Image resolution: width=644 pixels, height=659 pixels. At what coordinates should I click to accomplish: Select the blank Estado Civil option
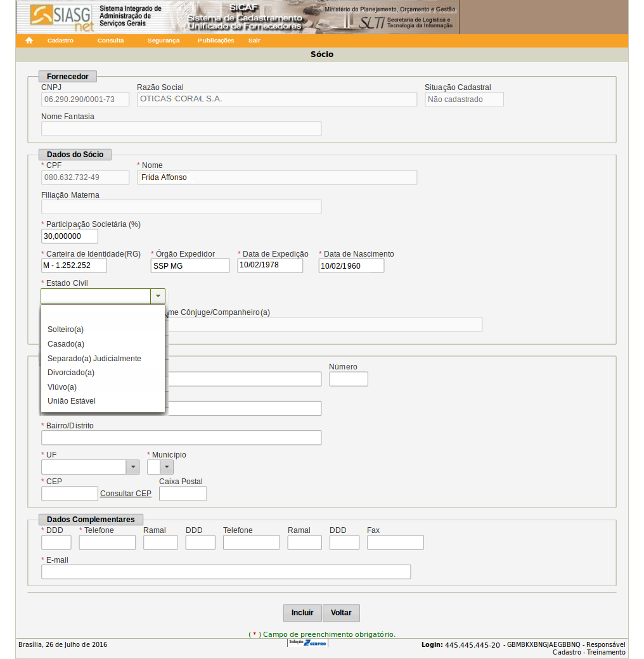pos(103,314)
